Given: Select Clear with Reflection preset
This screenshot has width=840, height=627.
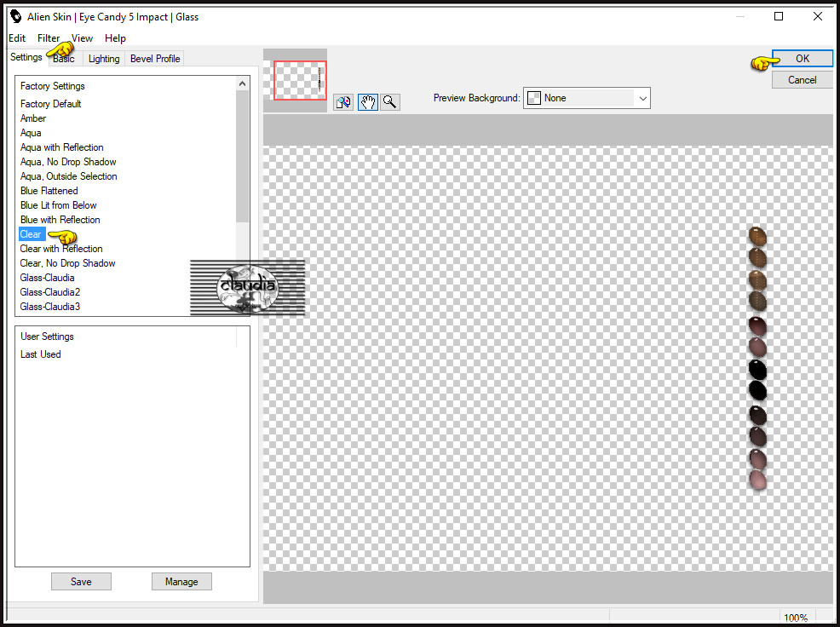Looking at the screenshot, I should (61, 249).
